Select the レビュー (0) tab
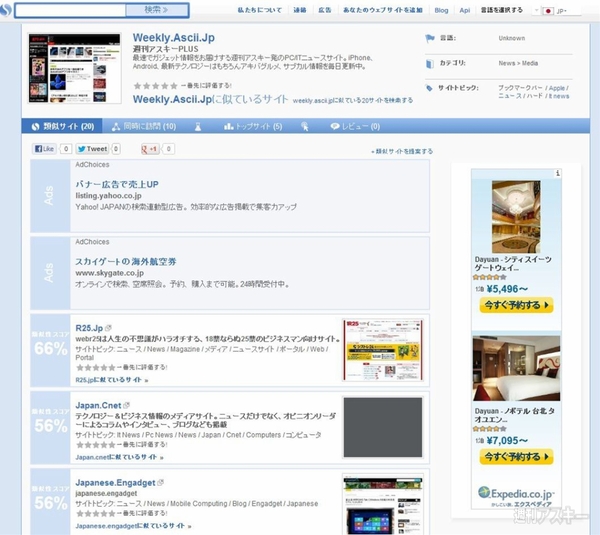Image resolution: width=600 pixels, height=535 pixels. [355, 126]
